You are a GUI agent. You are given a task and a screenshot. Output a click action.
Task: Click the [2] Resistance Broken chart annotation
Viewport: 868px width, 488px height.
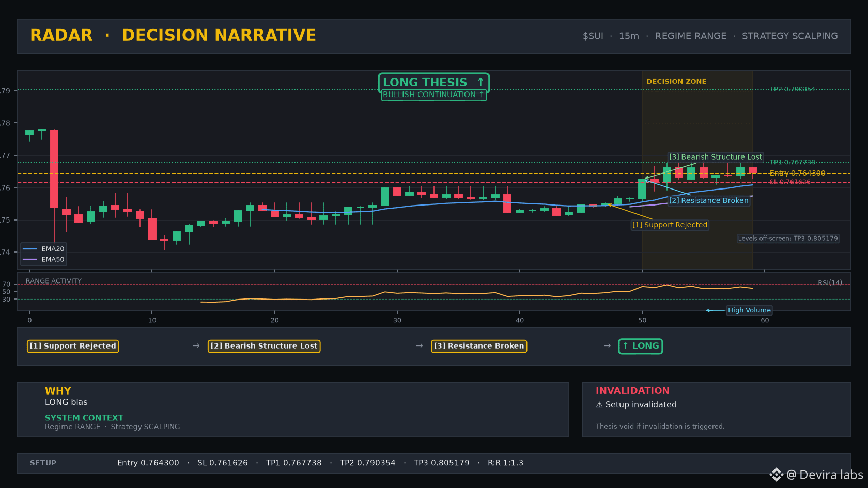tap(709, 200)
